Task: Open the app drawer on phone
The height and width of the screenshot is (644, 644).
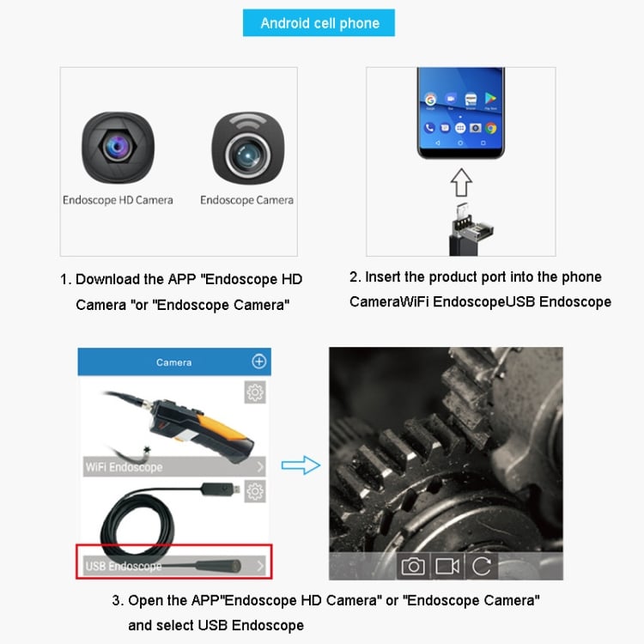Action: point(460,128)
